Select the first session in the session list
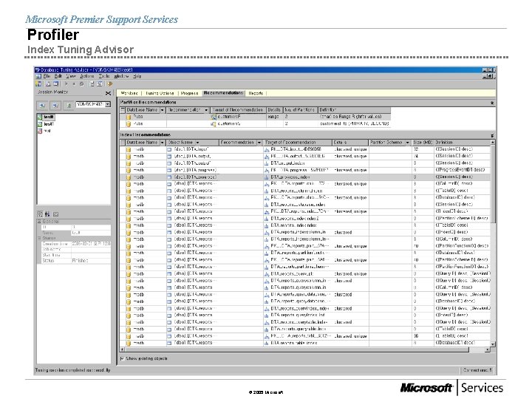This screenshot has width=532, height=399. pyautogui.click(x=46, y=117)
